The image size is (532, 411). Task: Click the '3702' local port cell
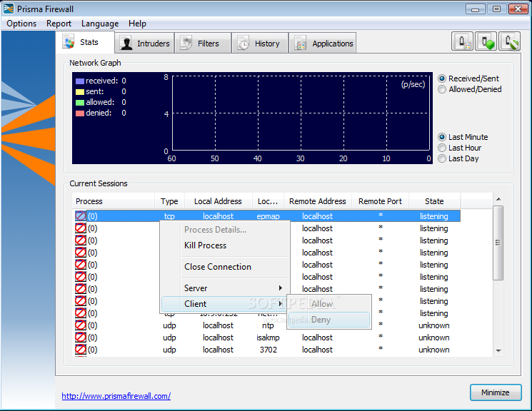268,350
